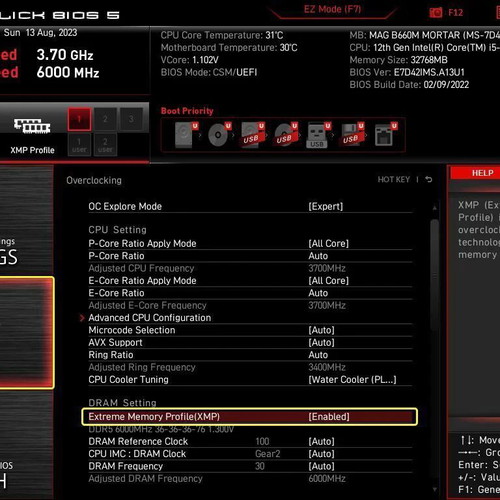Select the USB floppy boot device icon
The image size is (500, 500).
(352, 134)
